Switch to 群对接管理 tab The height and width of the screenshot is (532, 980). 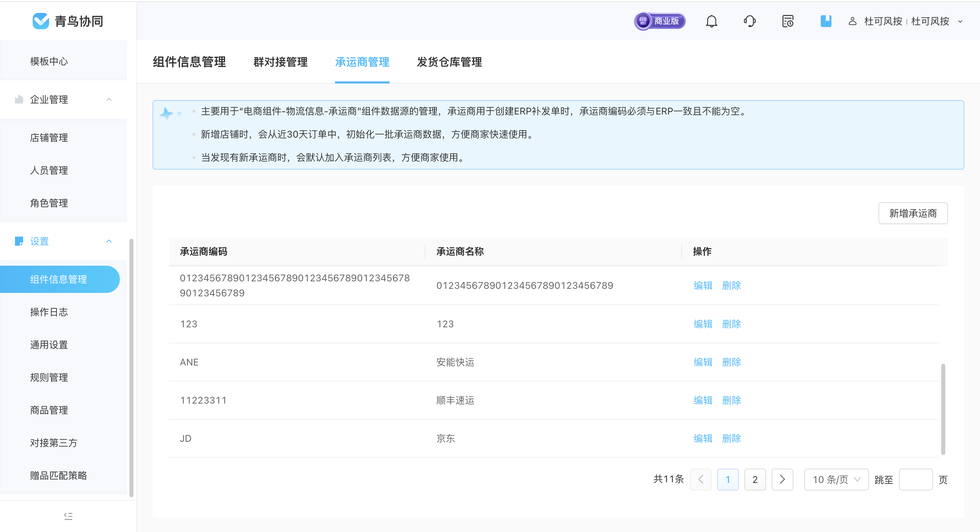[x=280, y=62]
